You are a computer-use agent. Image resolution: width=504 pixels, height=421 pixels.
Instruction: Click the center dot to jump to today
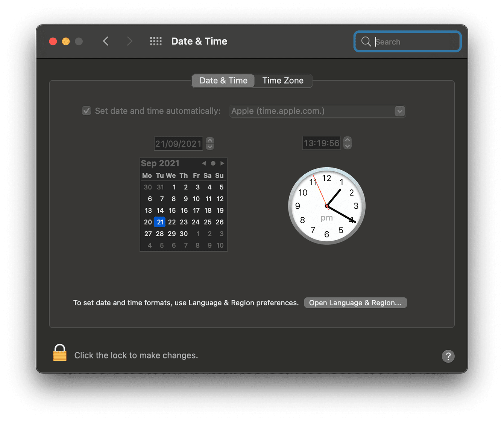213,163
